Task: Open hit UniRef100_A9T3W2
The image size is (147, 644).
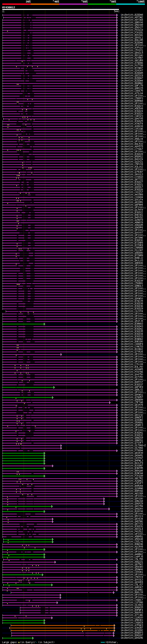Action: (132, 17)
